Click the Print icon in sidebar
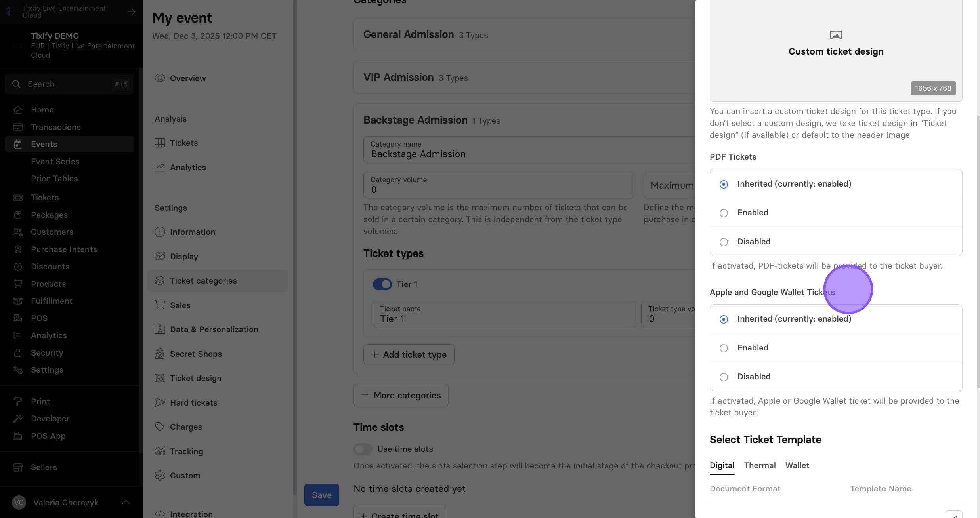The width and height of the screenshot is (980, 518). pyautogui.click(x=17, y=402)
